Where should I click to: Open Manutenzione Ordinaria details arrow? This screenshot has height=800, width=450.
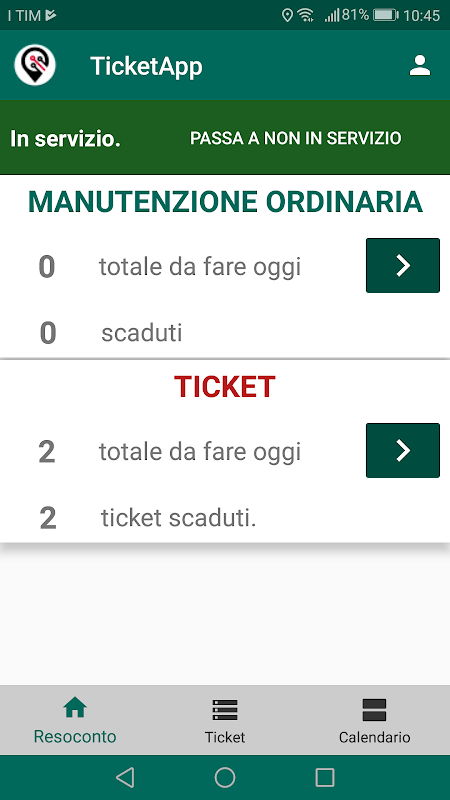(x=403, y=265)
